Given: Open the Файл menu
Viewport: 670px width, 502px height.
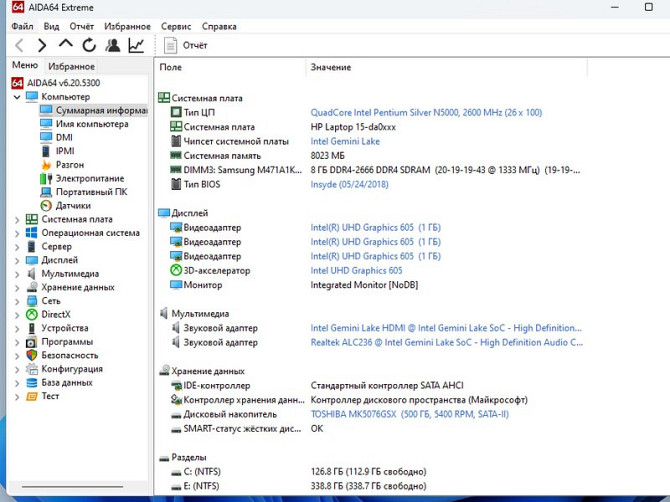Looking at the screenshot, I should click(x=22, y=26).
